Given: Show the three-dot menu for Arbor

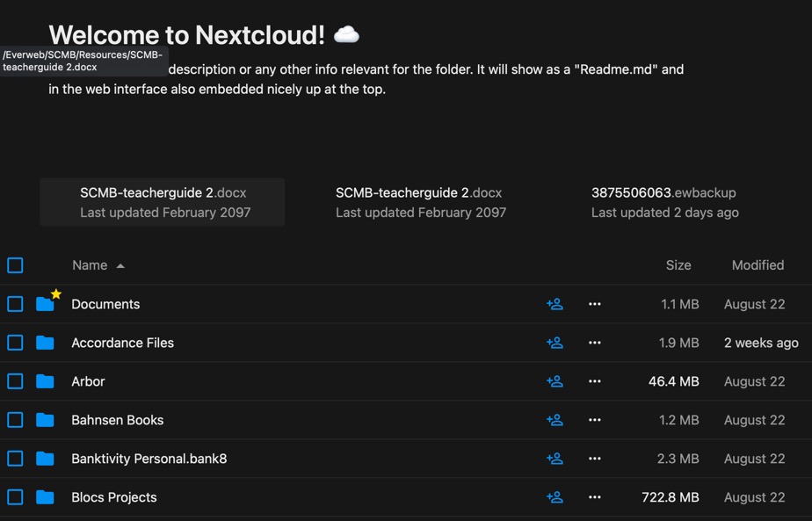Looking at the screenshot, I should tap(594, 381).
